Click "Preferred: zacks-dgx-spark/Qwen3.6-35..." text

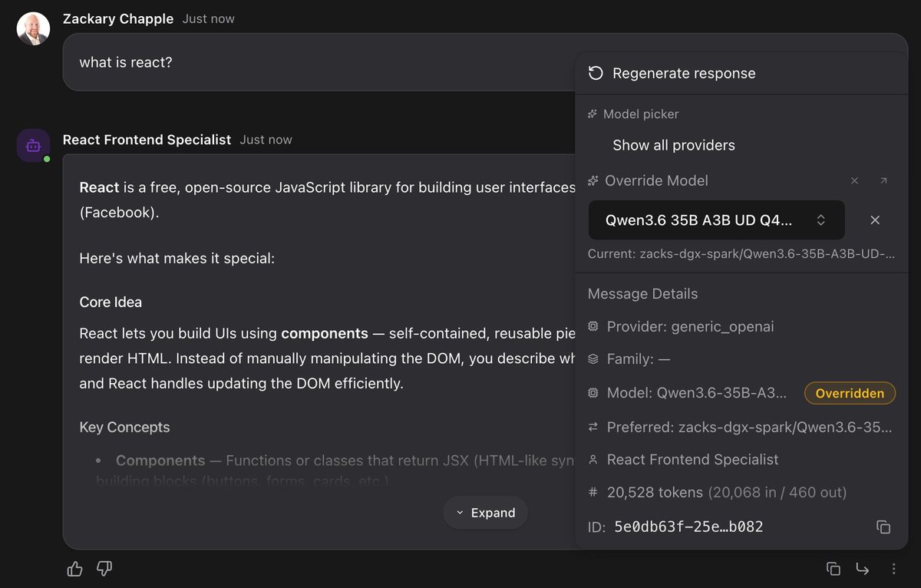click(x=750, y=428)
